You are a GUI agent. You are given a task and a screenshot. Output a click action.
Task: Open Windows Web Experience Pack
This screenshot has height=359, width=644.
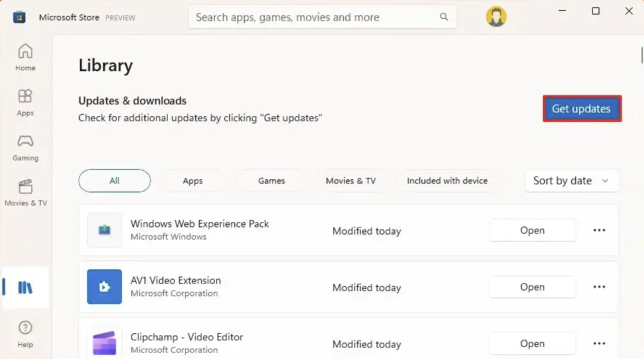[x=533, y=230]
